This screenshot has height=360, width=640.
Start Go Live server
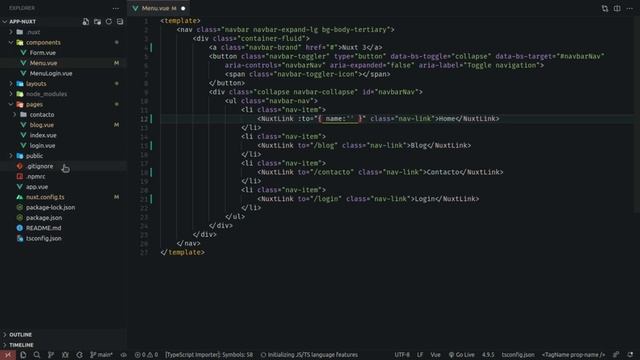(462, 355)
